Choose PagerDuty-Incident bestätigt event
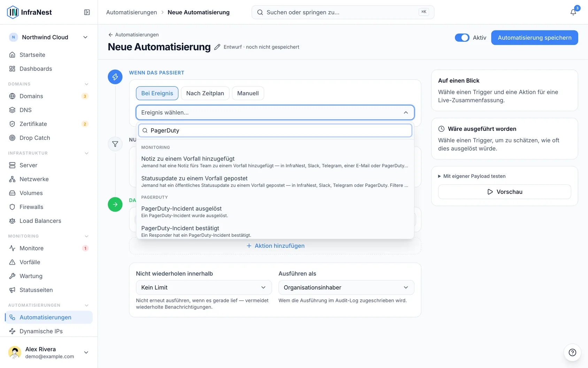Screen dimensions: 588x368 (275, 231)
